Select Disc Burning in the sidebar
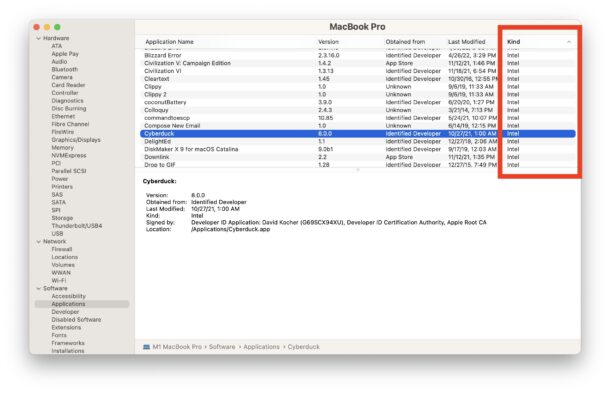Screen dimensions: 610x393 [69, 108]
